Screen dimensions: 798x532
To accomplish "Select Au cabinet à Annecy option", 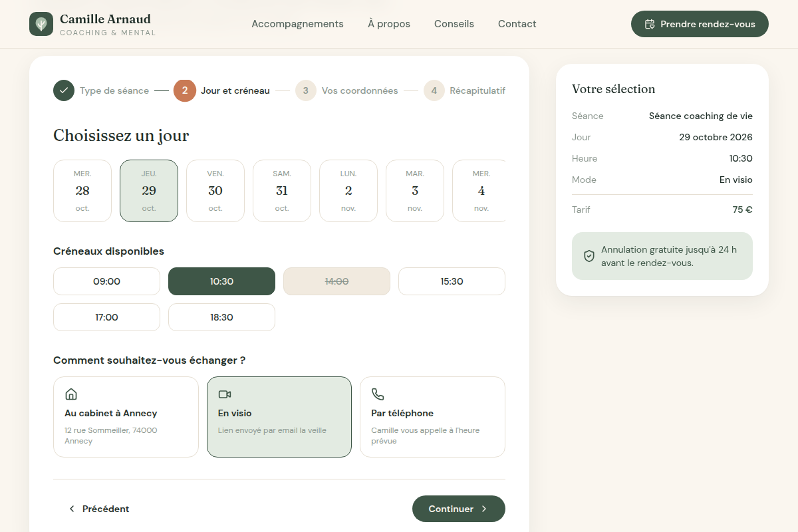I will [126, 417].
